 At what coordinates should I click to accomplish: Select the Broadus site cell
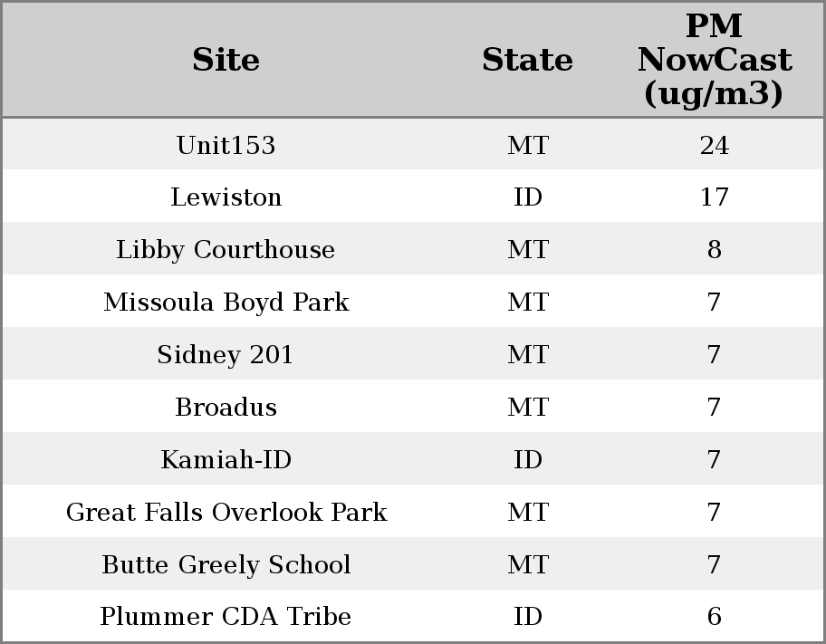226,407
